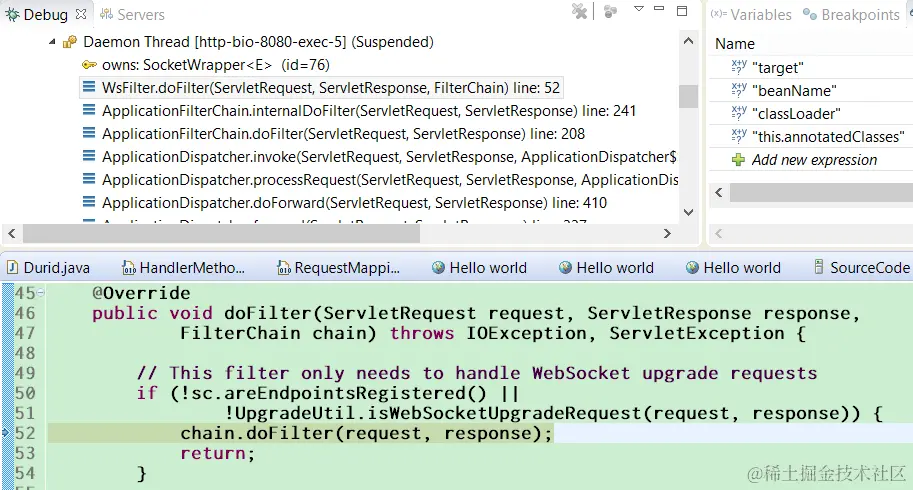Maximize the Debug view panel
Screen dimensions: 913x490
pyautogui.click(x=682, y=10)
